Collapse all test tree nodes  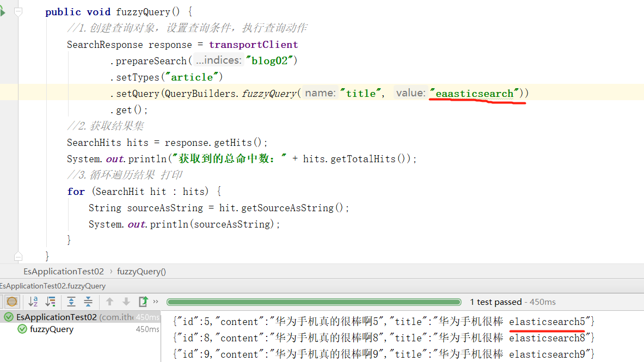pos(88,302)
